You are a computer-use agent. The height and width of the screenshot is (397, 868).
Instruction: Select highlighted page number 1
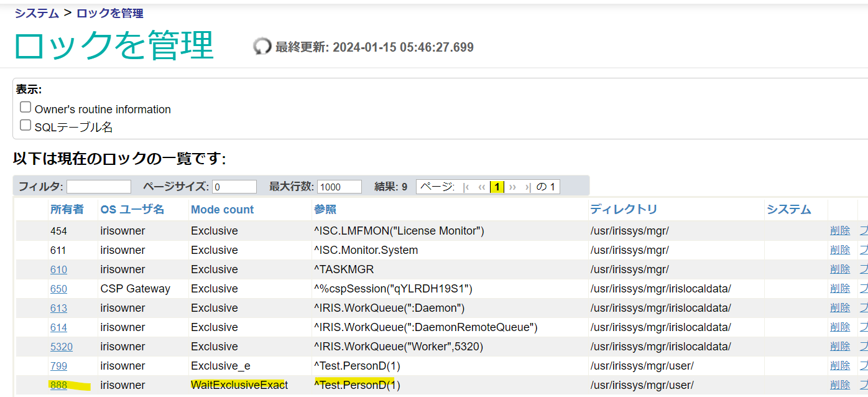tap(497, 187)
